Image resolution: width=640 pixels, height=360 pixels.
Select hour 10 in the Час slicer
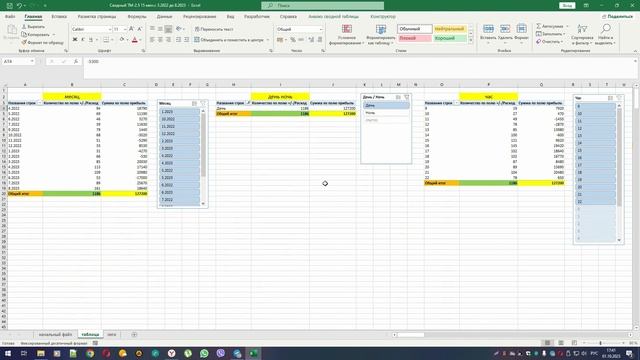point(596,113)
